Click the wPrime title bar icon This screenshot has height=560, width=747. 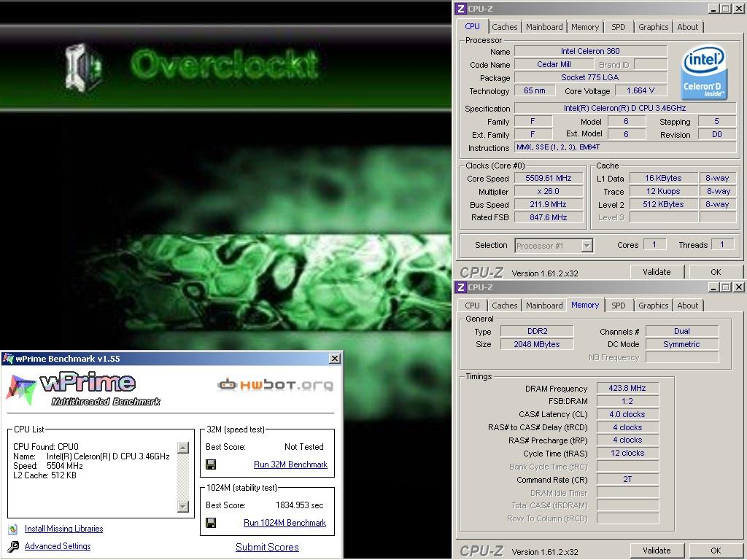[x=8, y=359]
